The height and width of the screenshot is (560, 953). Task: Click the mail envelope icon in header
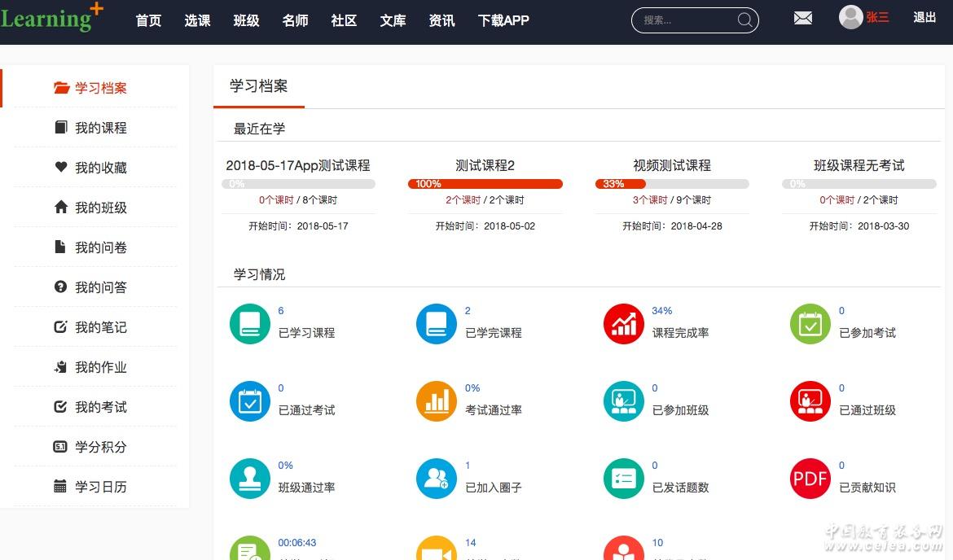pyautogui.click(x=803, y=18)
